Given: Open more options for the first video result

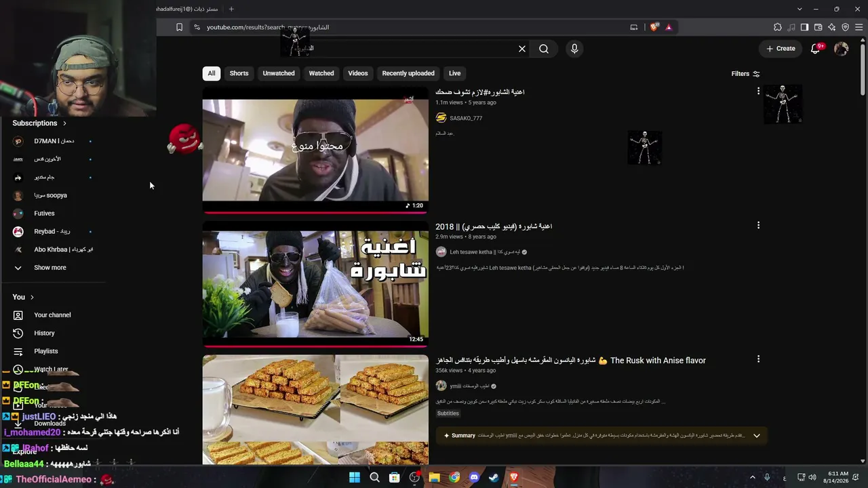Looking at the screenshot, I should [x=758, y=91].
